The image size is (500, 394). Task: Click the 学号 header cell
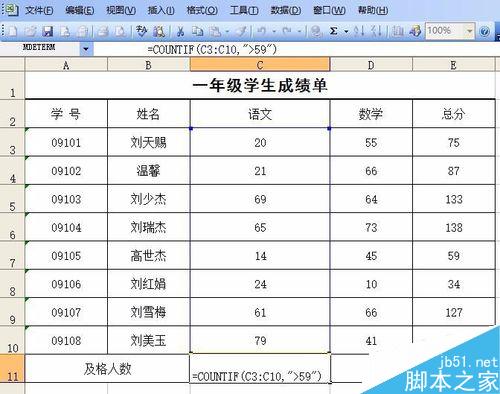[66, 114]
